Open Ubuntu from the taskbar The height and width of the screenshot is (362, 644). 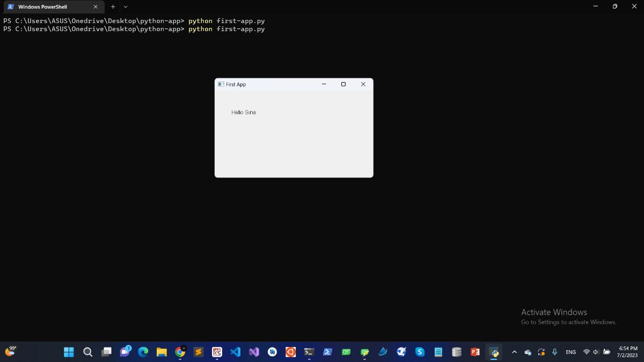(290, 352)
